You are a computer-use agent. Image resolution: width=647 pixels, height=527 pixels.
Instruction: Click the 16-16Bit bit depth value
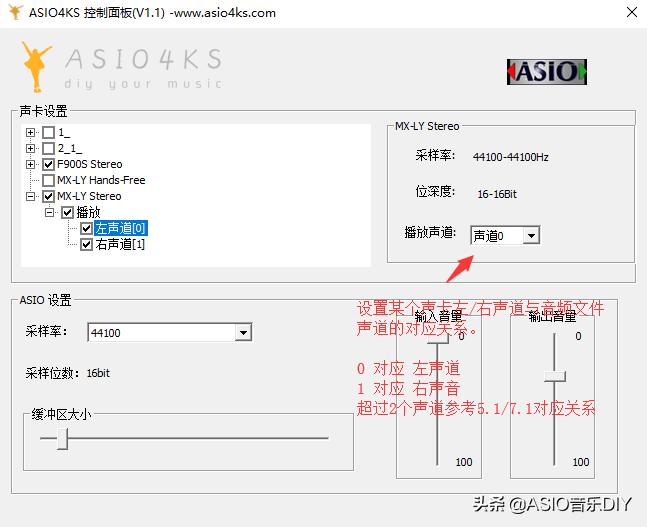[x=497, y=194]
